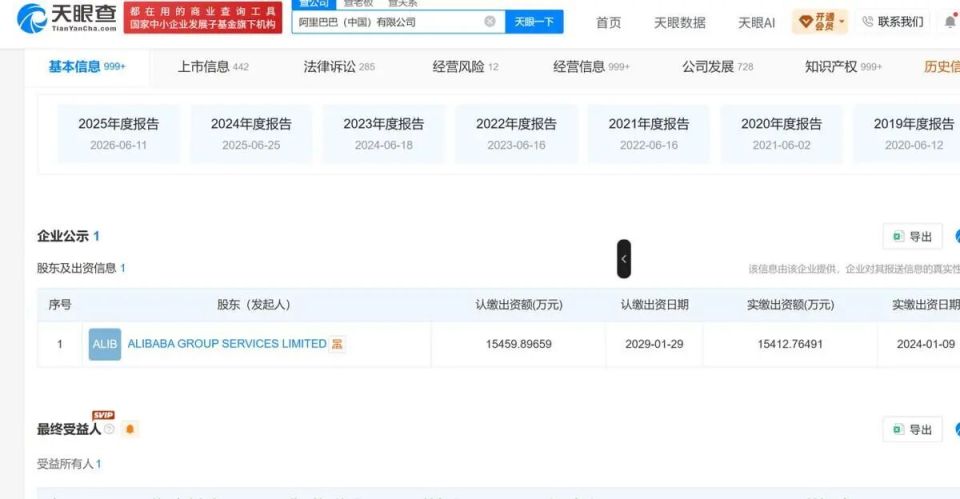
Task: Select the 实缴出资日期 cell 2024-01-09
Action: click(x=926, y=344)
